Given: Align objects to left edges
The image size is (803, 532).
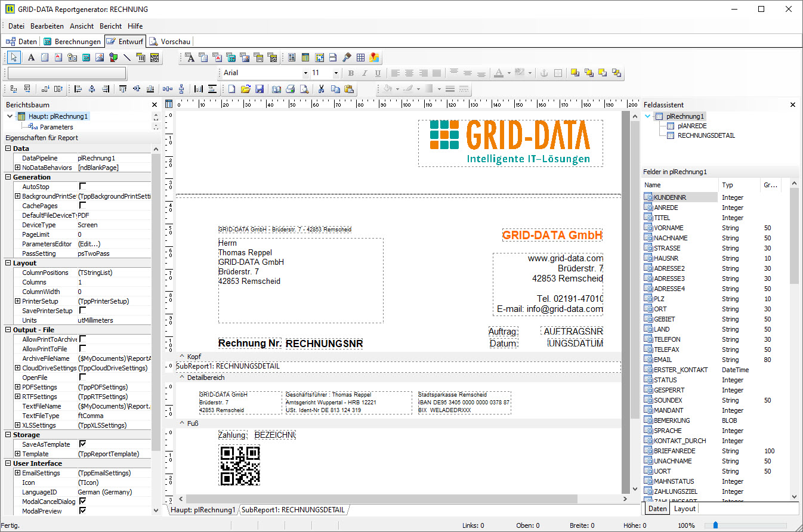Looking at the screenshot, I should coord(78,89).
